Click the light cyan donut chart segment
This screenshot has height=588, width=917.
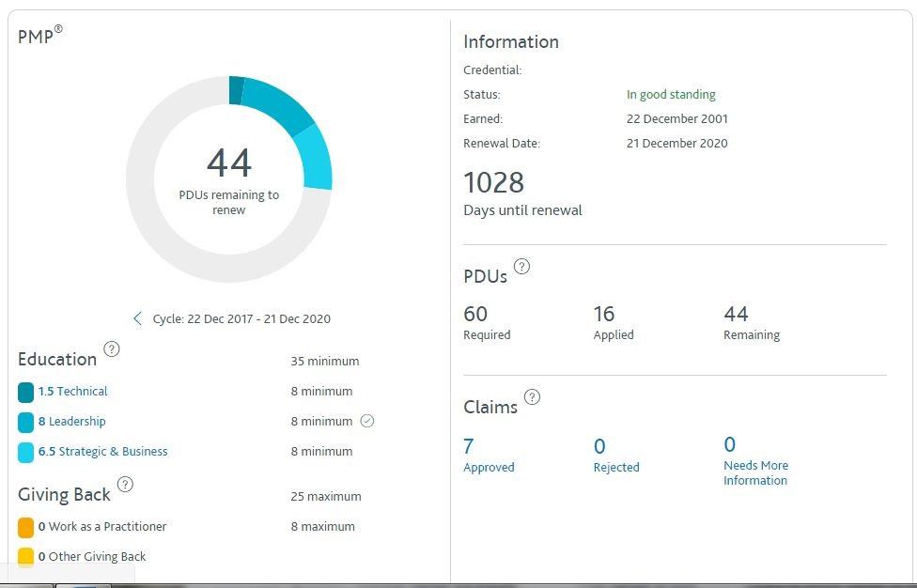[x=316, y=159]
